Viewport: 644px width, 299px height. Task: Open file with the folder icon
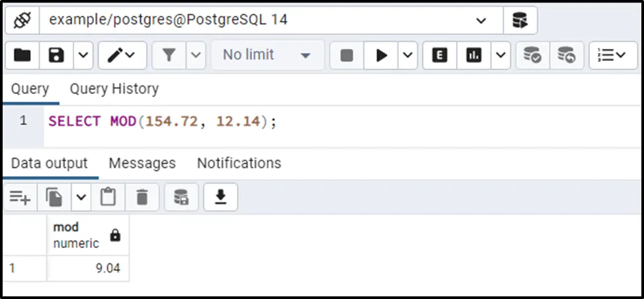pos(22,55)
